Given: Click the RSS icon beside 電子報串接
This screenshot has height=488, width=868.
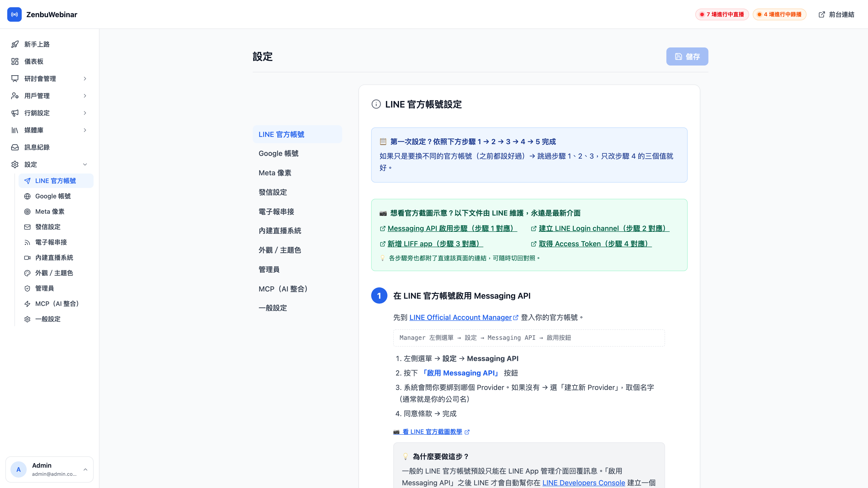Looking at the screenshot, I should (x=27, y=242).
